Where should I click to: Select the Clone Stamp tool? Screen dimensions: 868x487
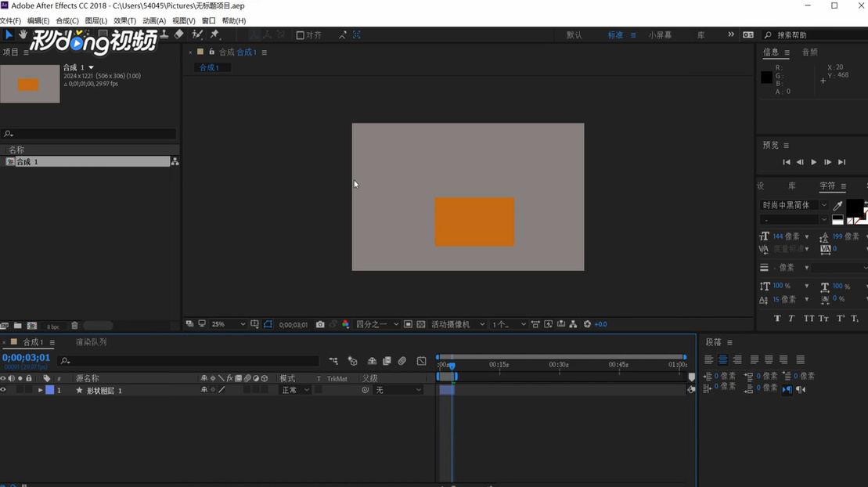pos(164,34)
